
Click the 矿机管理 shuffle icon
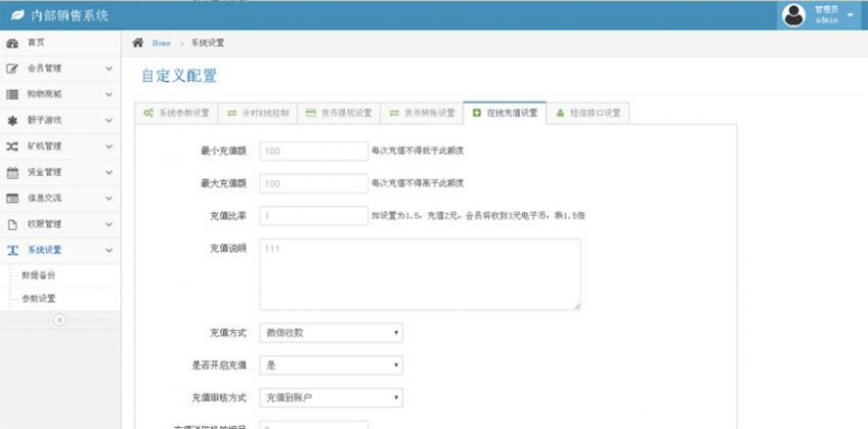[x=12, y=147]
